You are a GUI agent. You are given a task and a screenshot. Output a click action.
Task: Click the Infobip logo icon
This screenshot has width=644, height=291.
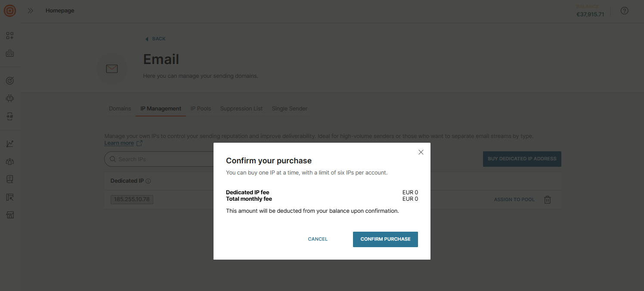9,11
